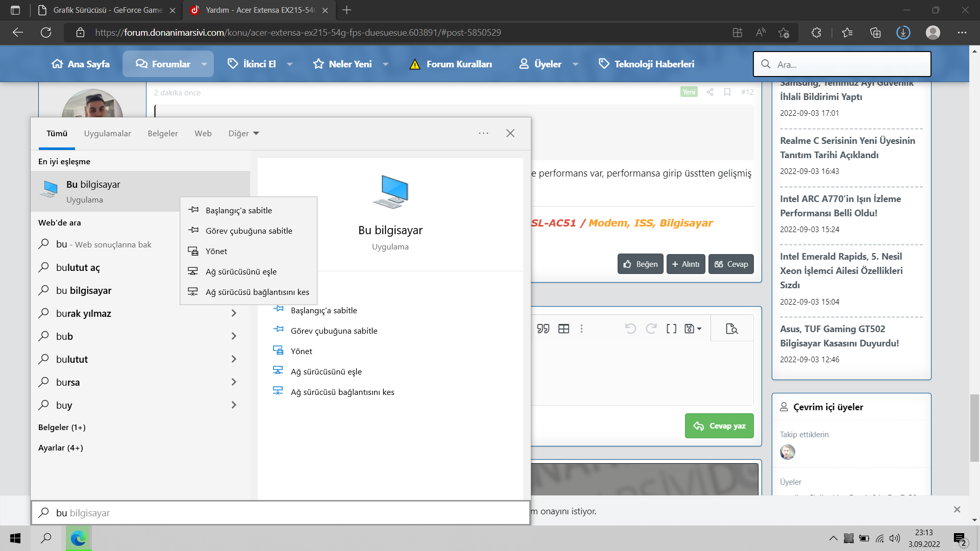Click the insert quote icon in the editor
This screenshot has width=980, height=551.
click(x=543, y=329)
